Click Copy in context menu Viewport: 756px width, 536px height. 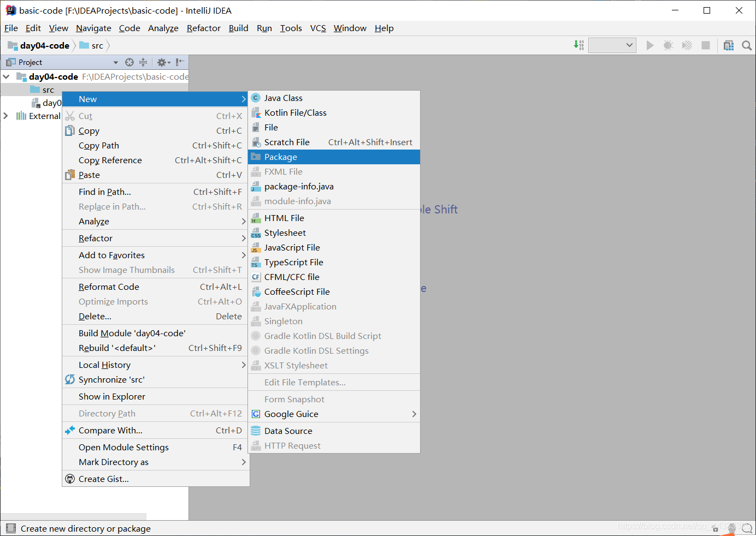pyautogui.click(x=155, y=131)
